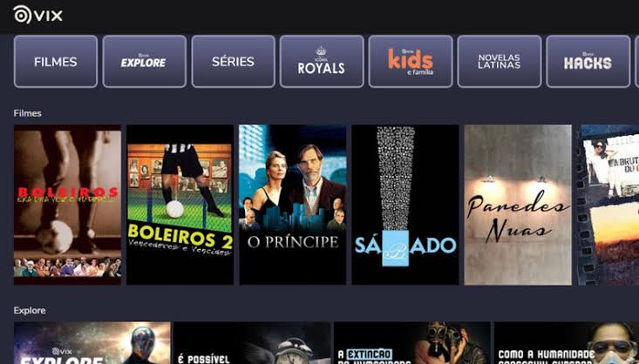Choose the Sábado movie poster
The width and height of the screenshot is (639, 364).
tap(405, 205)
